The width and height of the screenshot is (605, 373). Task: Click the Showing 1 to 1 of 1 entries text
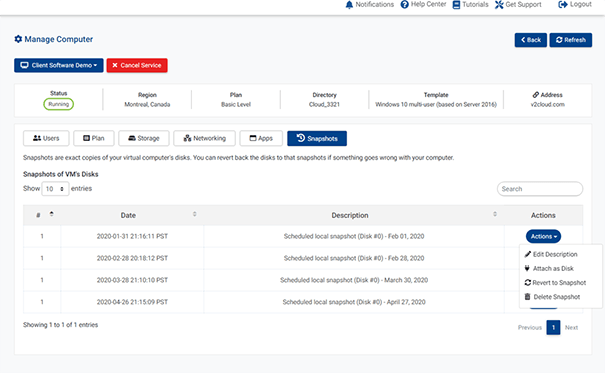click(61, 325)
